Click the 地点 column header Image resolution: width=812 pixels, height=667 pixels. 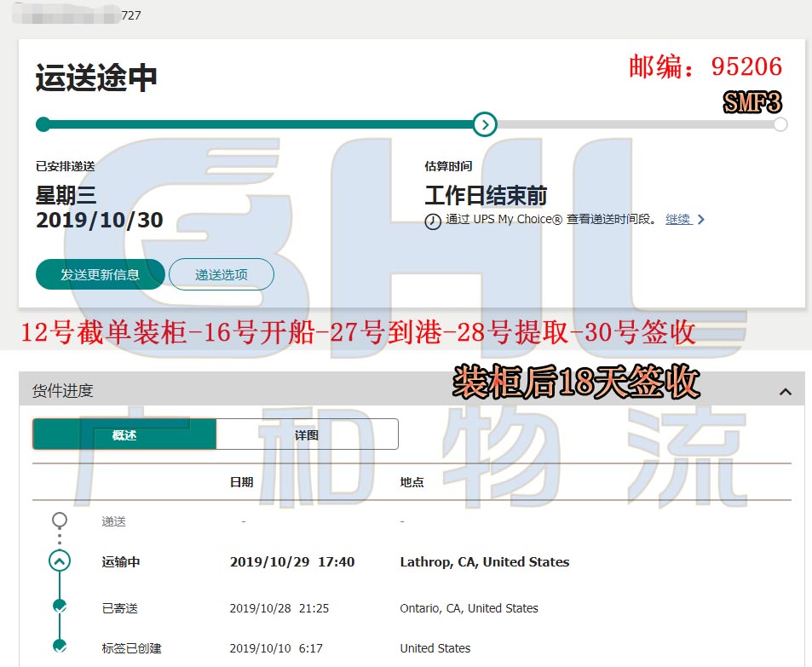(412, 482)
